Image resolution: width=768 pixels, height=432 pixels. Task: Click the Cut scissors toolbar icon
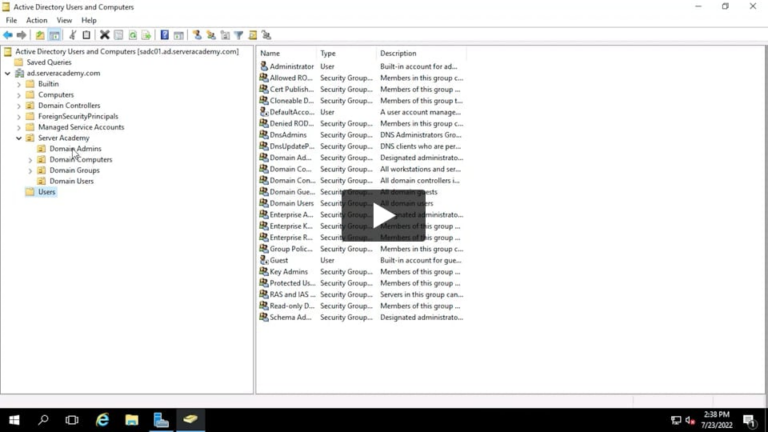click(x=71, y=35)
